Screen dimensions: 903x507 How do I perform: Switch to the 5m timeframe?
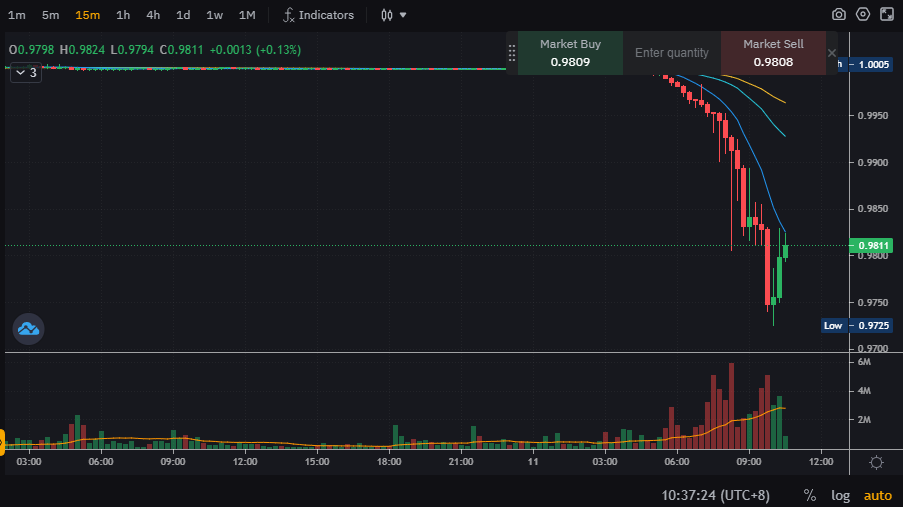[51, 15]
